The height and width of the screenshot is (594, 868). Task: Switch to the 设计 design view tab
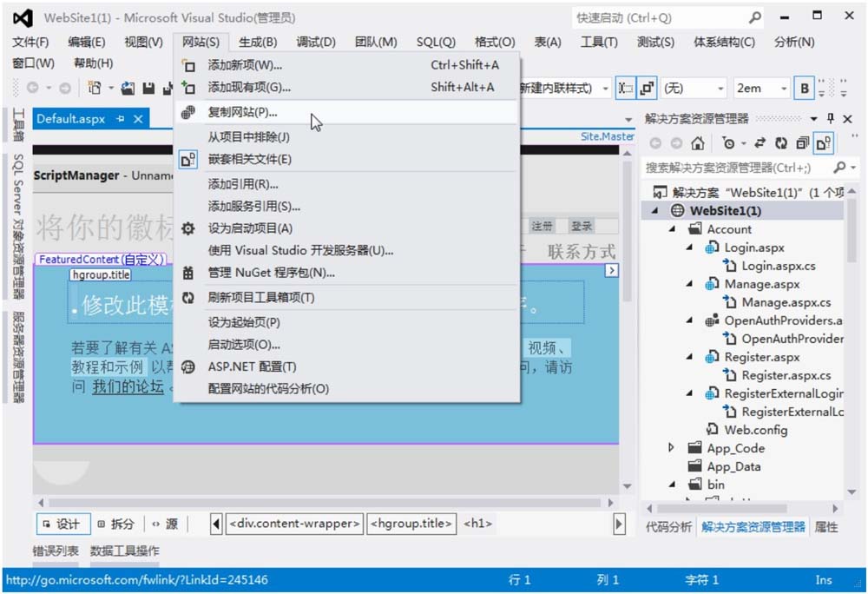(x=62, y=525)
